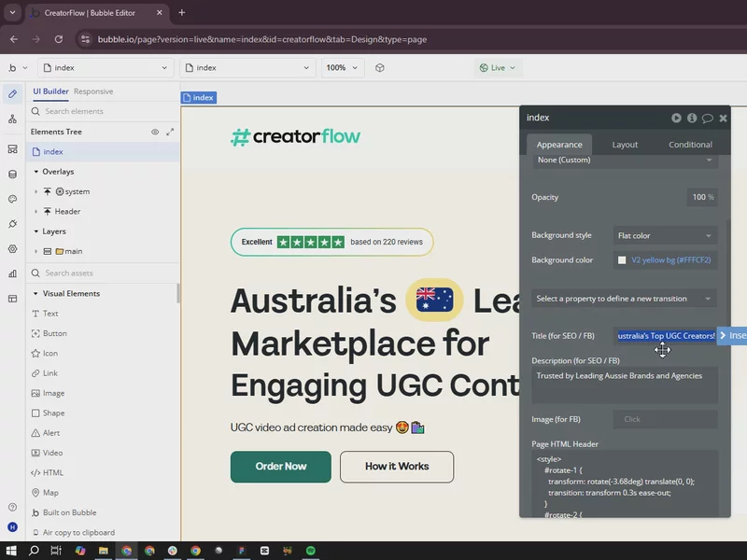Open Task View on the taskbar

click(x=56, y=551)
